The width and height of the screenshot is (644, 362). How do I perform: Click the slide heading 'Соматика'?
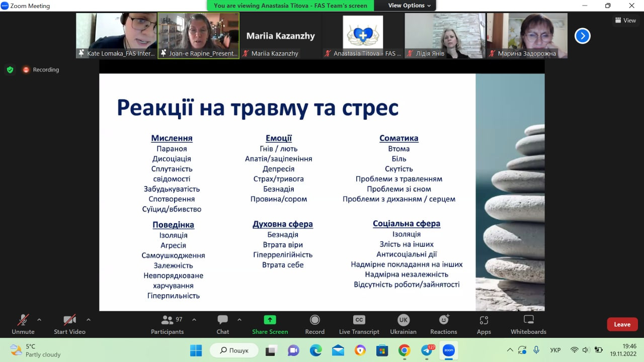[x=399, y=138]
